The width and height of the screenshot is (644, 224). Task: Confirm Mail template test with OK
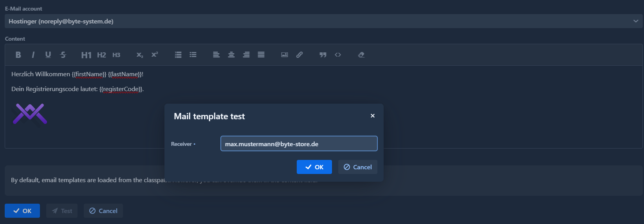pos(314,167)
